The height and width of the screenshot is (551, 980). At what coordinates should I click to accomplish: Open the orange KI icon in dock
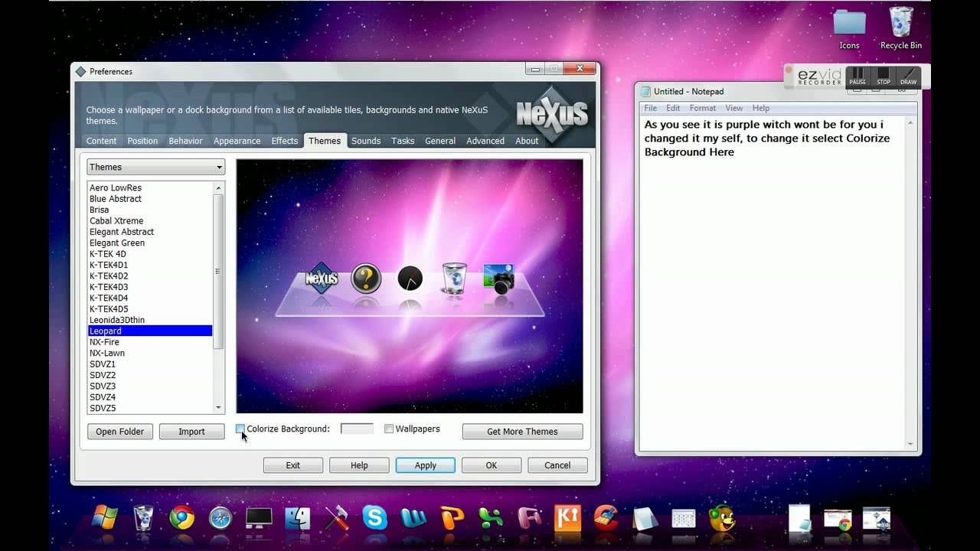pyautogui.click(x=567, y=518)
